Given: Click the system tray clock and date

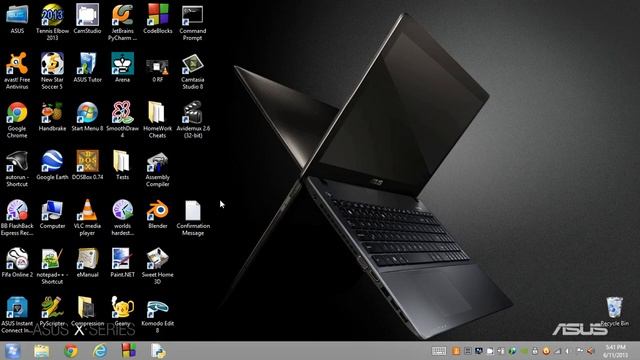Looking at the screenshot, I should (x=616, y=351).
